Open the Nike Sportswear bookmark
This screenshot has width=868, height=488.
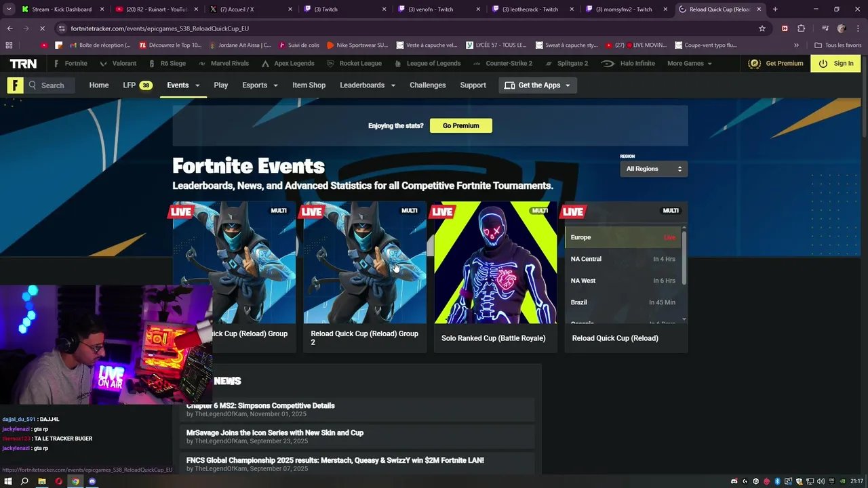(x=357, y=45)
